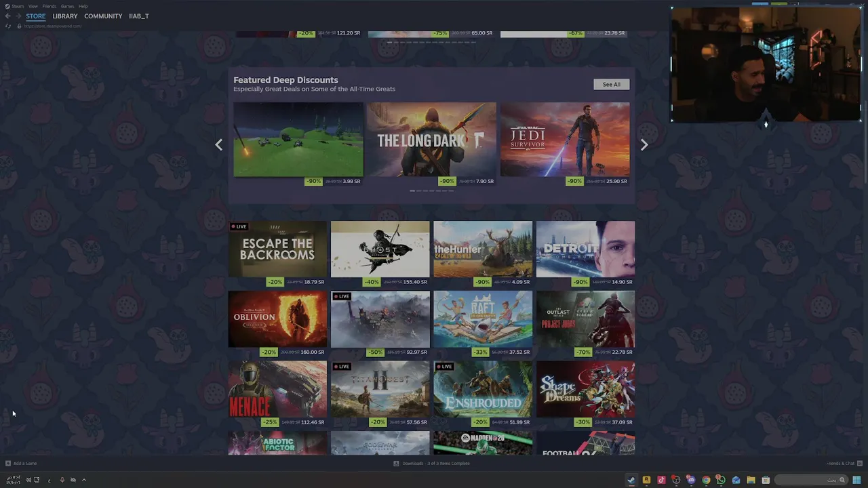Open Abiotic Factor tile
868x488 pixels.
(x=277, y=443)
